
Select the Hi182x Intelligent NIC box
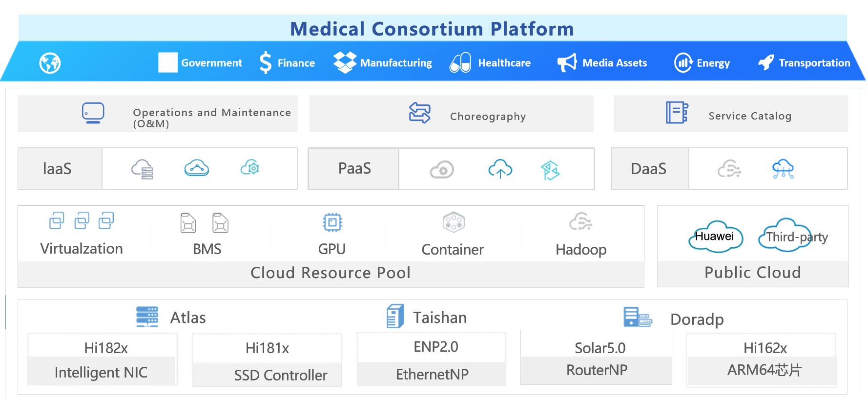point(102,359)
